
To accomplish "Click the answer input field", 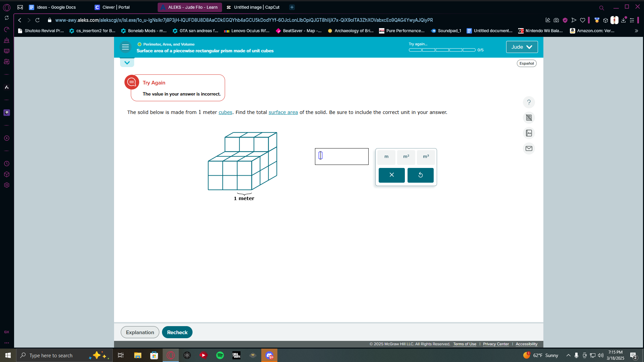I will click(x=341, y=157).
